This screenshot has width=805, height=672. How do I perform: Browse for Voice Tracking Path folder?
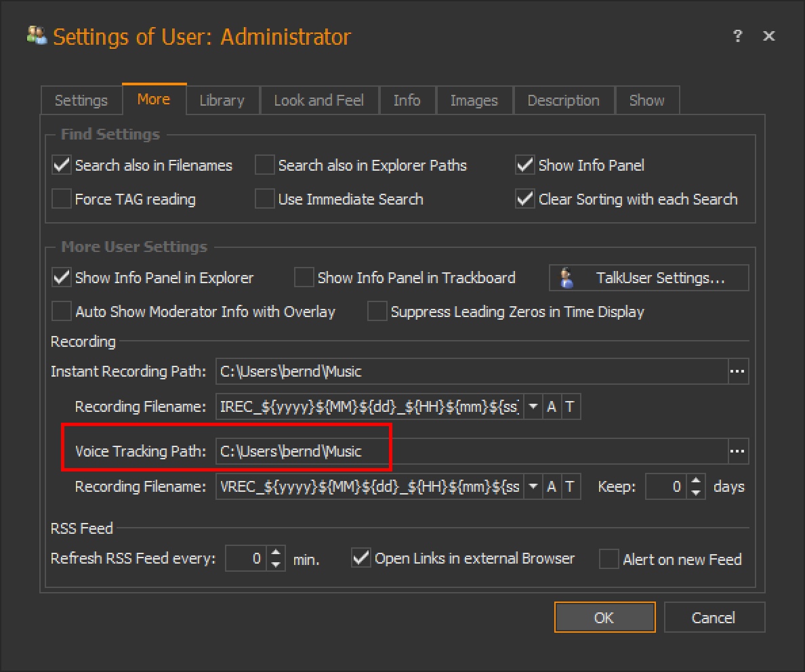pos(737,451)
